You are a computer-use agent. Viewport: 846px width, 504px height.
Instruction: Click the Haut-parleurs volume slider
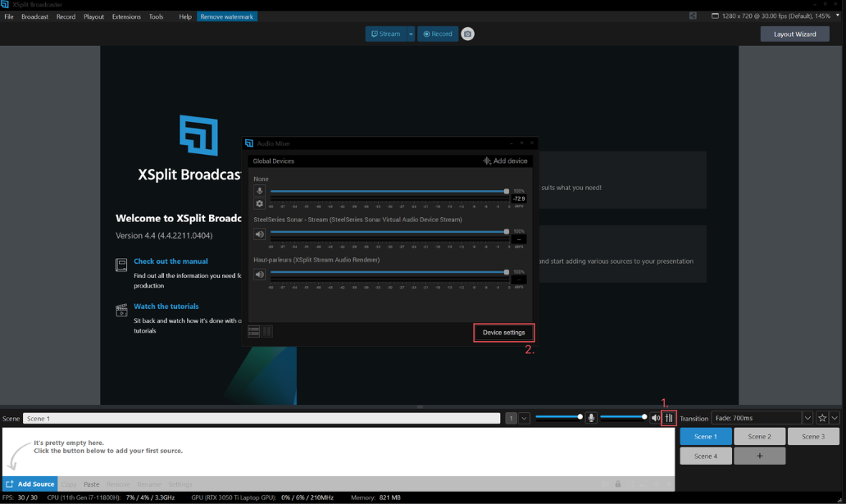point(389,272)
